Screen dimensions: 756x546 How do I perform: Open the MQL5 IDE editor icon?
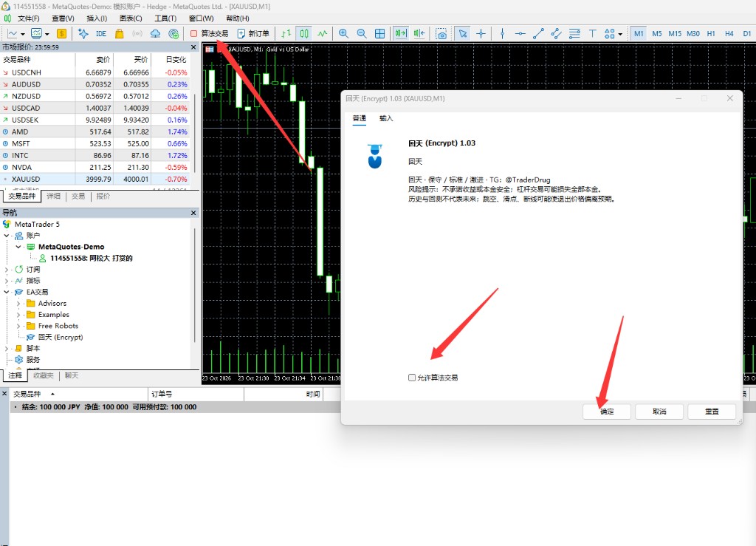pos(101,33)
